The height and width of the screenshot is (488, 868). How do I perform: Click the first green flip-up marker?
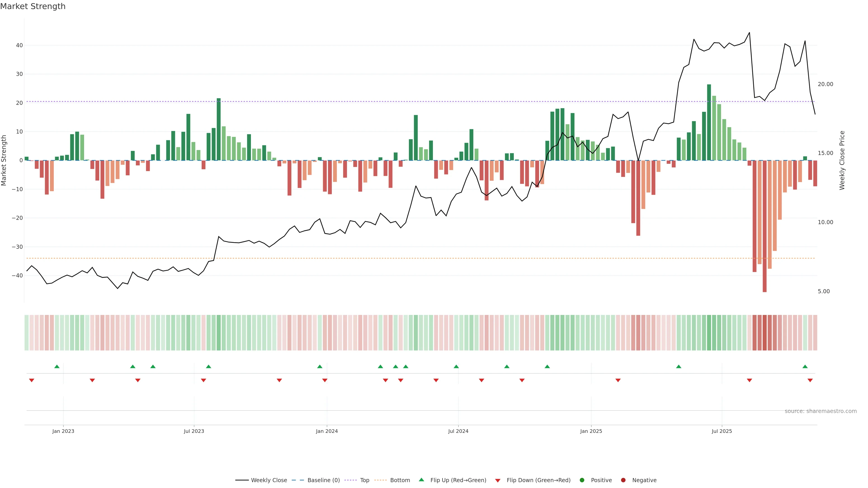pos(57,366)
